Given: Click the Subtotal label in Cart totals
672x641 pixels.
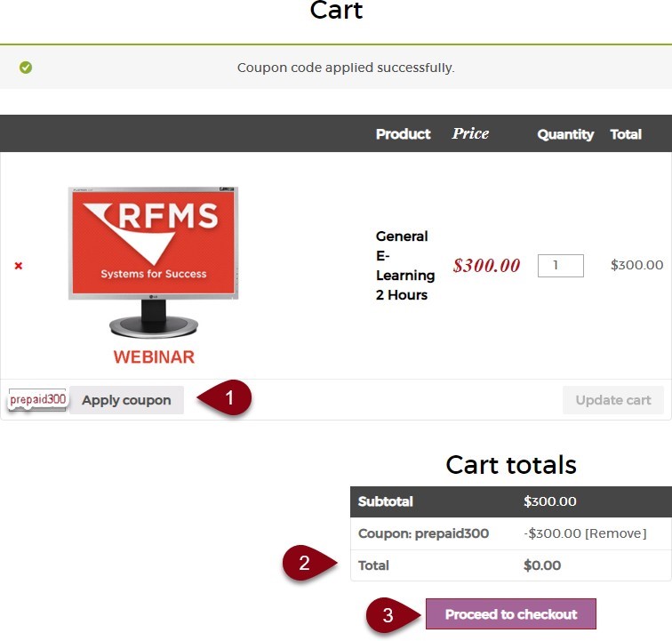Looking at the screenshot, I should (x=385, y=501).
